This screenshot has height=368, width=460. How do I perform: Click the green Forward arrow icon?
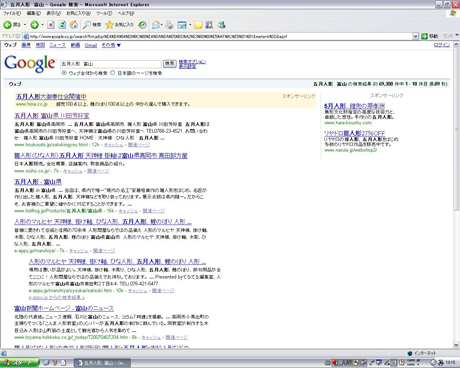click(34, 25)
